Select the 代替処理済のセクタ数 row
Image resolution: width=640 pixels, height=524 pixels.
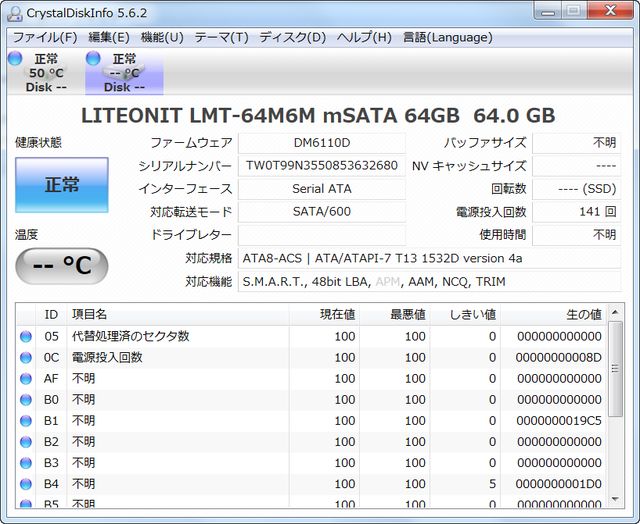click(312, 336)
